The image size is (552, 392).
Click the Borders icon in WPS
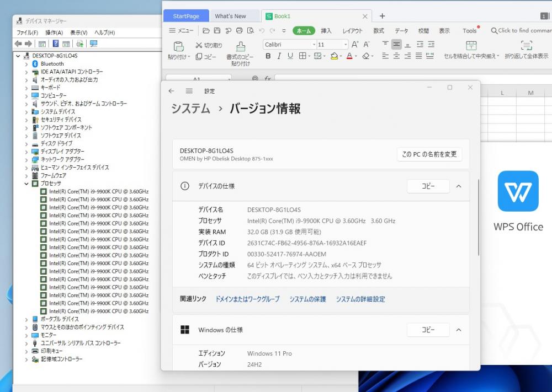[302, 56]
